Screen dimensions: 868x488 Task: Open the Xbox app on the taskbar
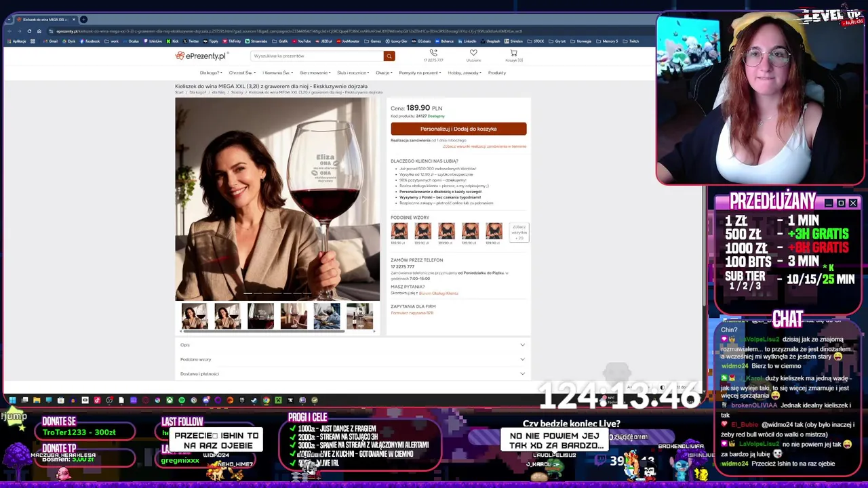[170, 400]
